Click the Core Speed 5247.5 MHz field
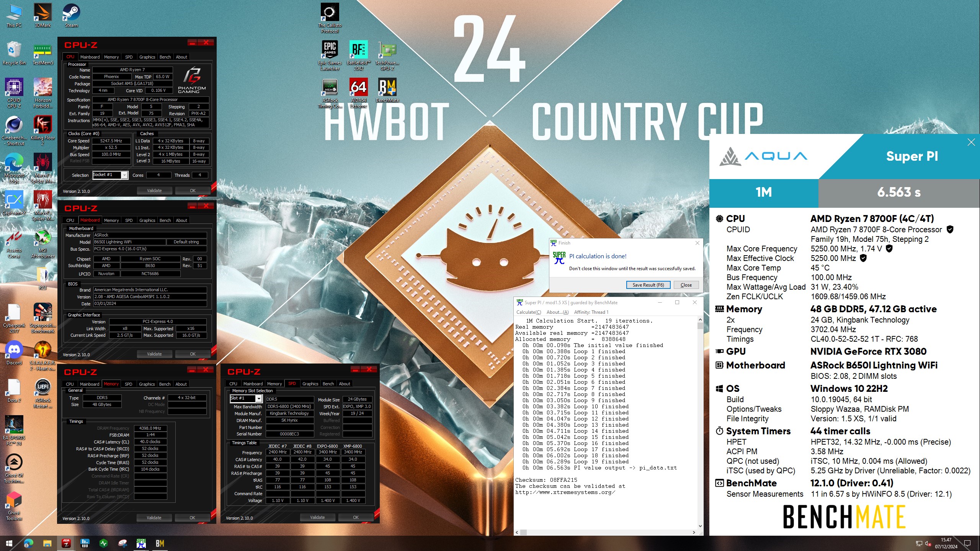 111,141
